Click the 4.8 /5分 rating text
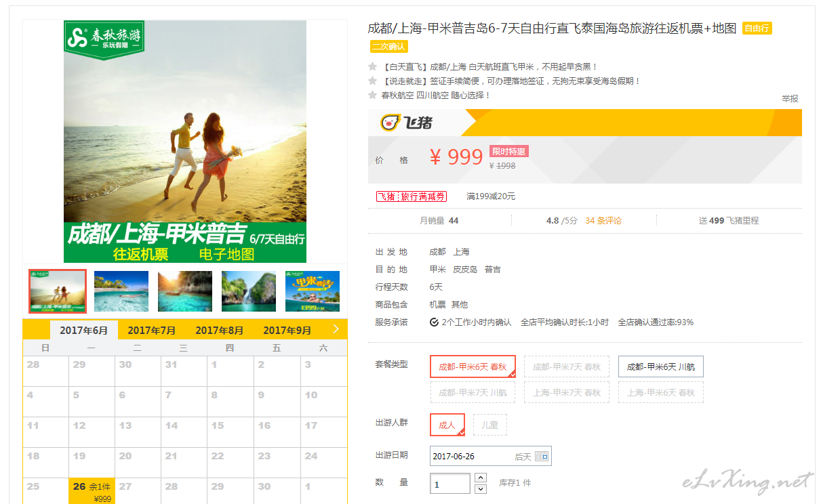The image size is (821, 504). [x=562, y=221]
